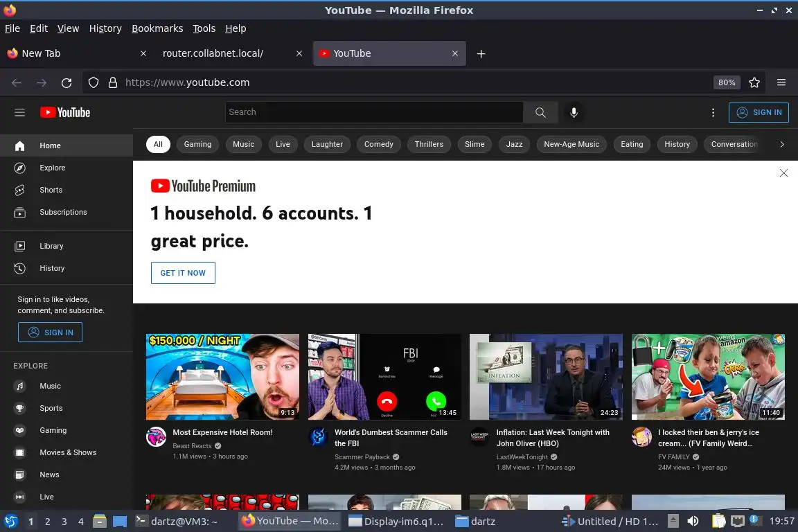The image size is (798, 532).
Task: Open Beast Reacts channel avatar
Action: pyautogui.click(x=157, y=437)
